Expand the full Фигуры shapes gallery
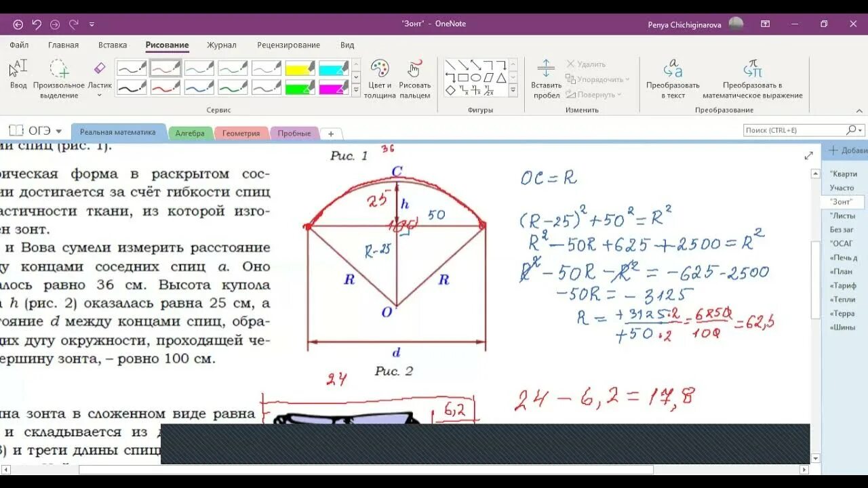 coord(513,90)
